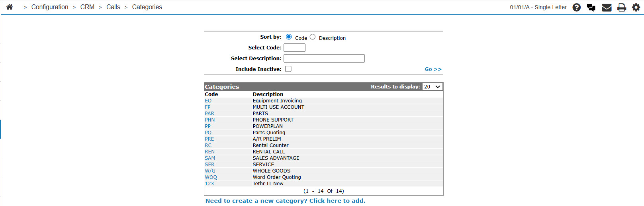Focus the Select Code input field

point(294,47)
